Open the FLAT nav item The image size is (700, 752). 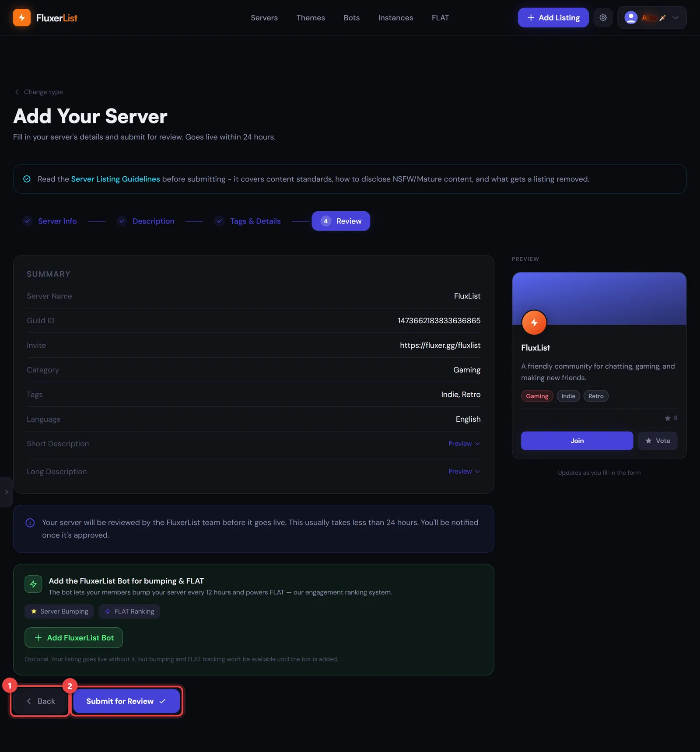440,17
